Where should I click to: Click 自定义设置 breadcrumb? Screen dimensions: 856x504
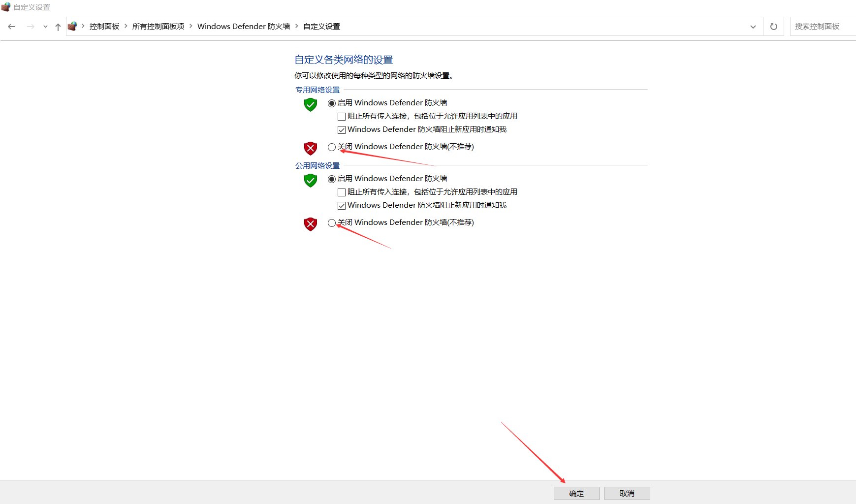321,27
